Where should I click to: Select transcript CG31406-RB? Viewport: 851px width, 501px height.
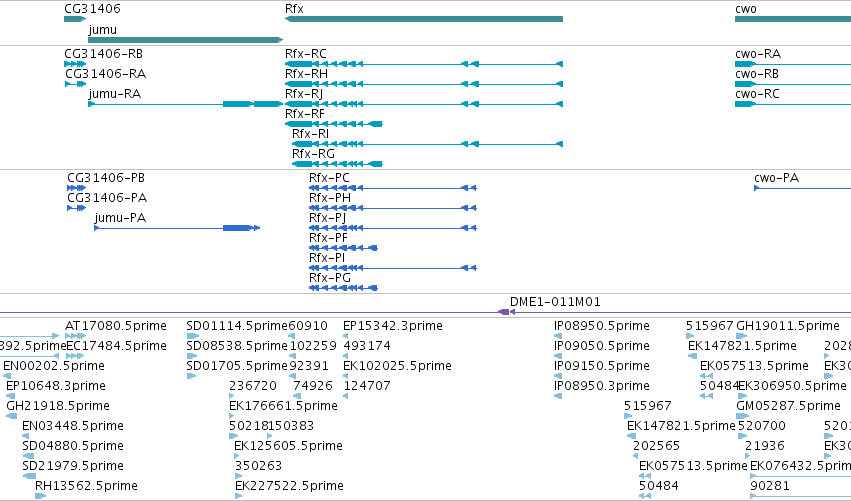(x=75, y=64)
